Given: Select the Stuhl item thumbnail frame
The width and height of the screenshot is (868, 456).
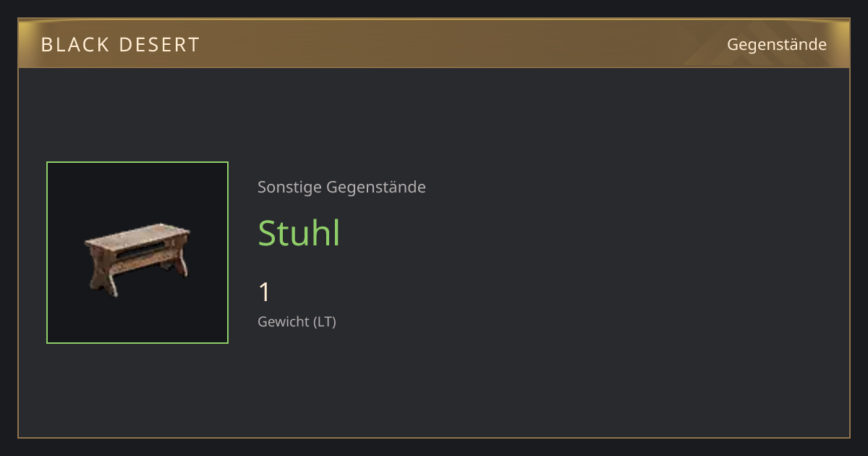Looking at the screenshot, I should [137, 253].
